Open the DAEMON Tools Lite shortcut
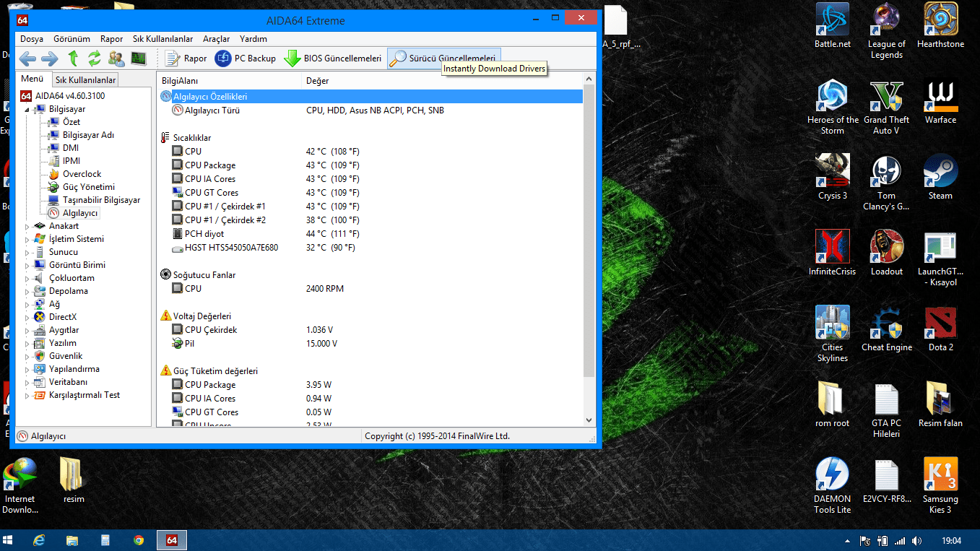This screenshot has width=980, height=551. pos(833,486)
